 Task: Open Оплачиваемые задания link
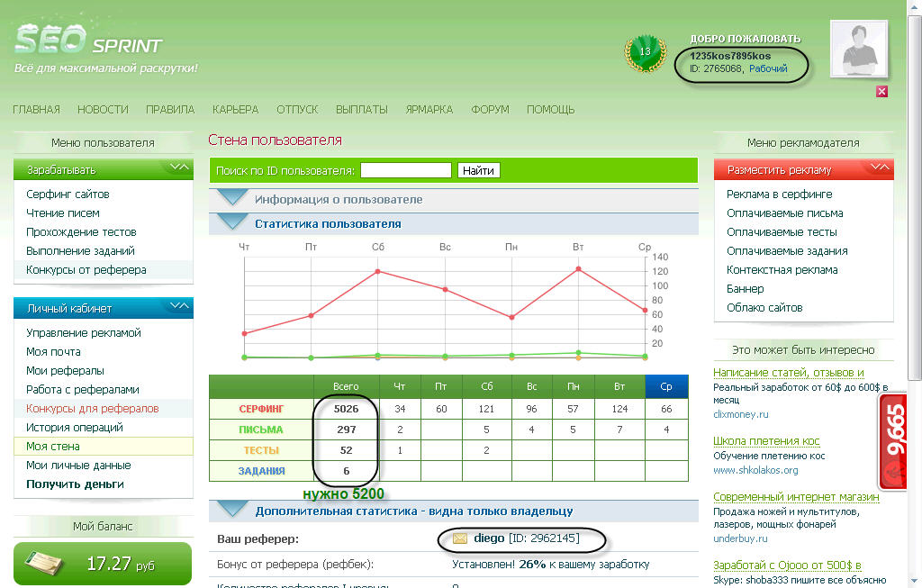click(787, 250)
